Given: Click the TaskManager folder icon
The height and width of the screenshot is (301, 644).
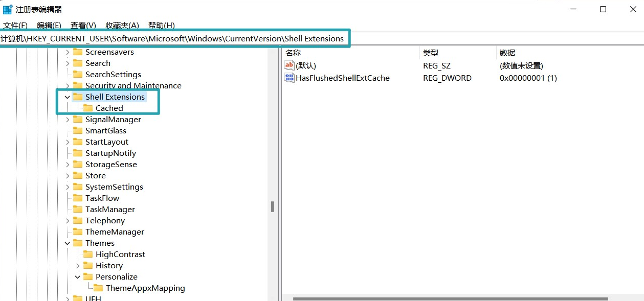Looking at the screenshot, I should pos(78,209).
